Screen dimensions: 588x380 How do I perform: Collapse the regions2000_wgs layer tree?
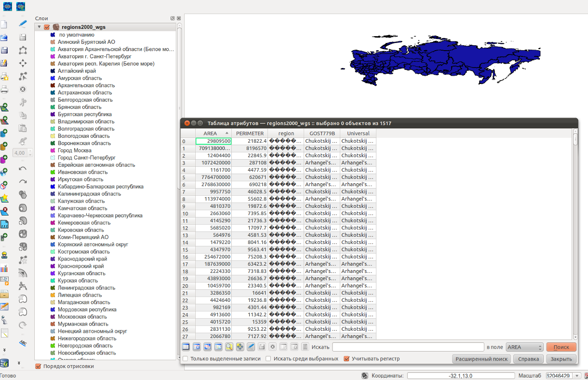[39, 27]
